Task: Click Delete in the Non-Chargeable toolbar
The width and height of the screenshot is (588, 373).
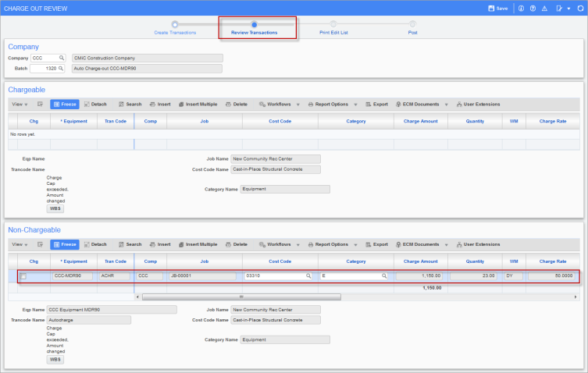Action: pos(237,244)
